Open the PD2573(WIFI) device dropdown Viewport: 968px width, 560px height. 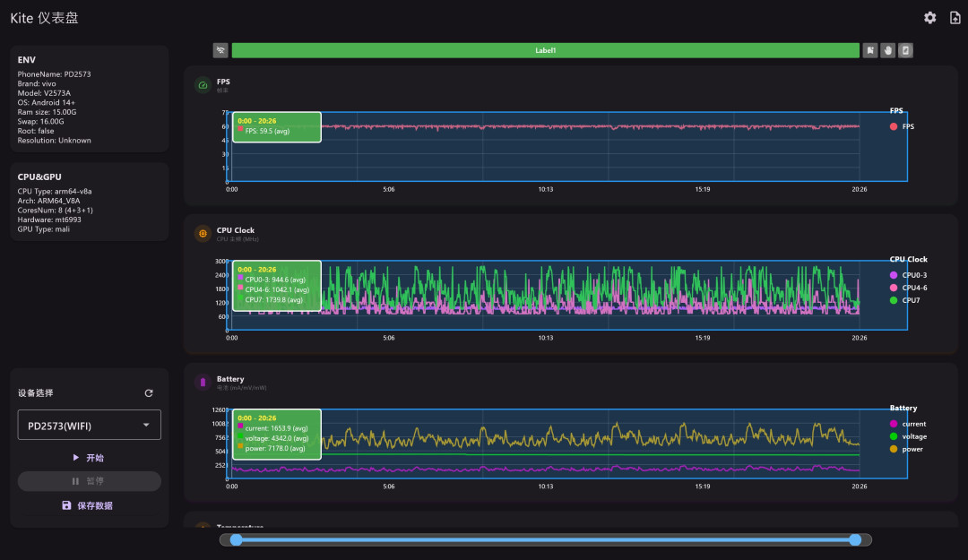point(90,426)
